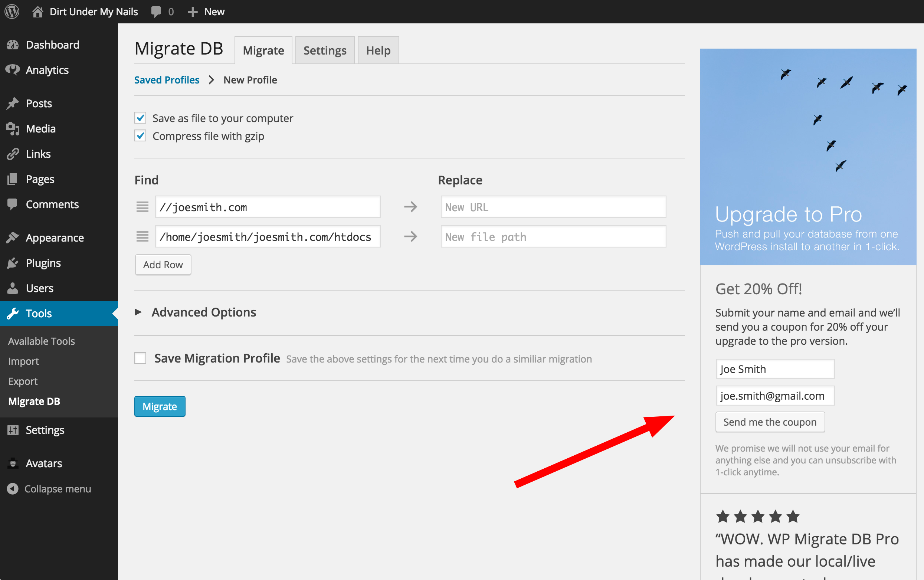Uncheck Save as file to your computer
The height and width of the screenshot is (580, 924).
point(140,118)
